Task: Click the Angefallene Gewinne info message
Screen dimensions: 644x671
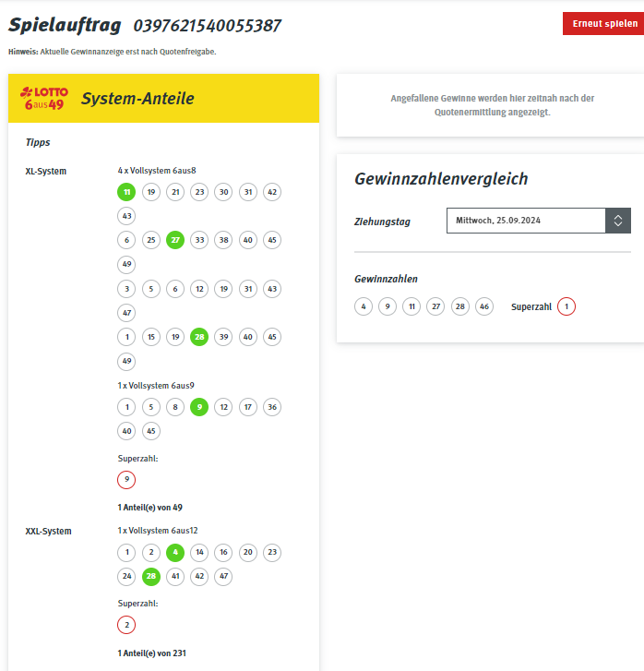Action: (492, 105)
